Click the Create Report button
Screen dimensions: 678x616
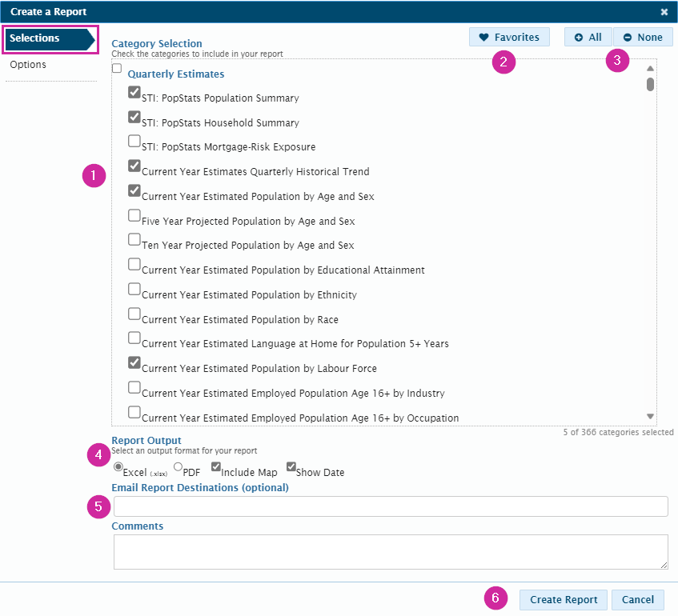point(563,599)
